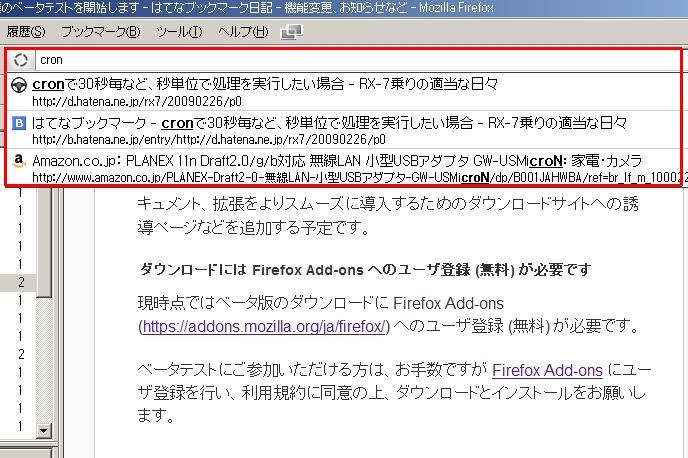Image resolution: width=688 pixels, height=458 pixels.
Task: Open the addons.mozilla.org/ja/firefox link
Action: 264,326
